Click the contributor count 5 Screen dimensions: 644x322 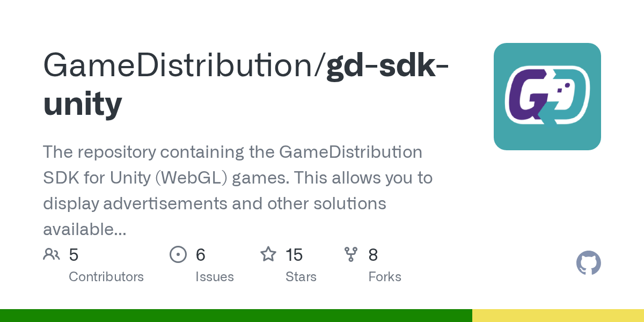coord(74,255)
